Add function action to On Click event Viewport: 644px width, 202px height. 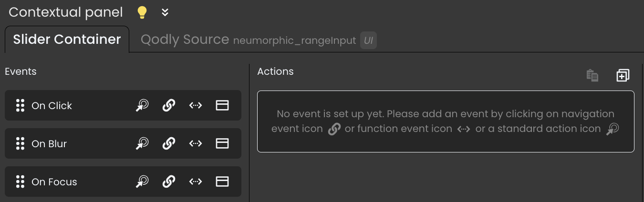click(196, 105)
